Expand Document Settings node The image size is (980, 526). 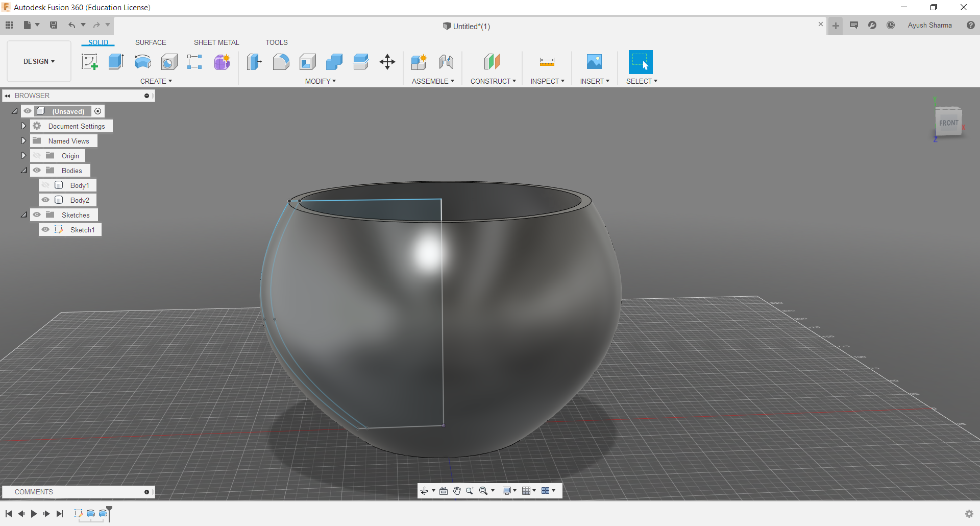pyautogui.click(x=23, y=126)
